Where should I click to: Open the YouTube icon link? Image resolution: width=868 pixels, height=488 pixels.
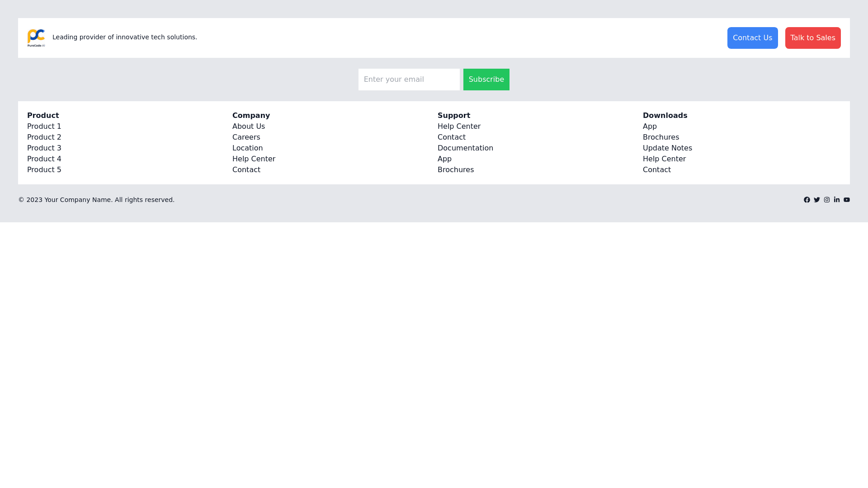point(847,200)
